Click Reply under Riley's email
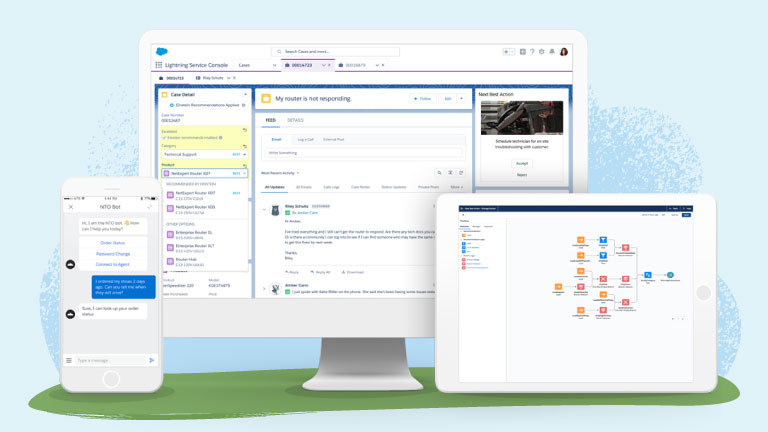This screenshot has height=432, width=768. coord(292,272)
